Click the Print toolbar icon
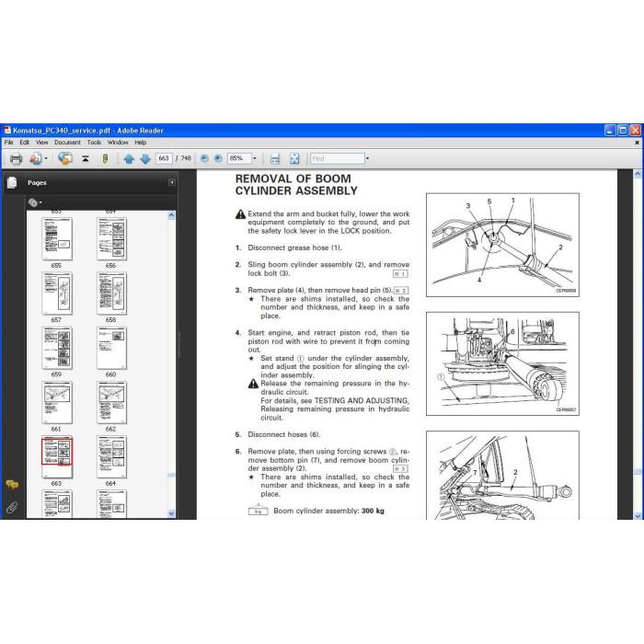Screen dimensions: 644x644 click(16, 158)
